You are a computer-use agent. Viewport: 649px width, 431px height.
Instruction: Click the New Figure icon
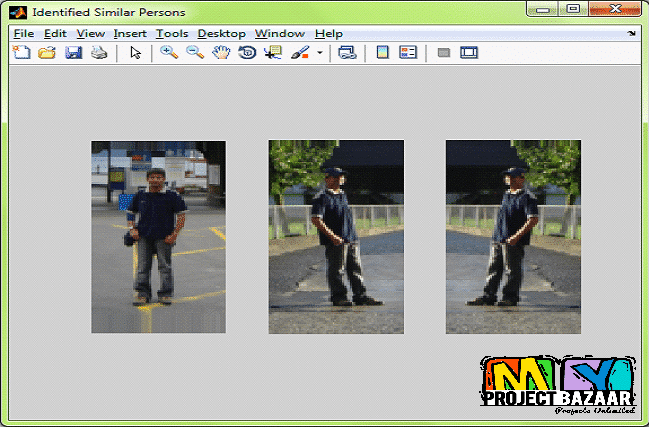pos(21,53)
